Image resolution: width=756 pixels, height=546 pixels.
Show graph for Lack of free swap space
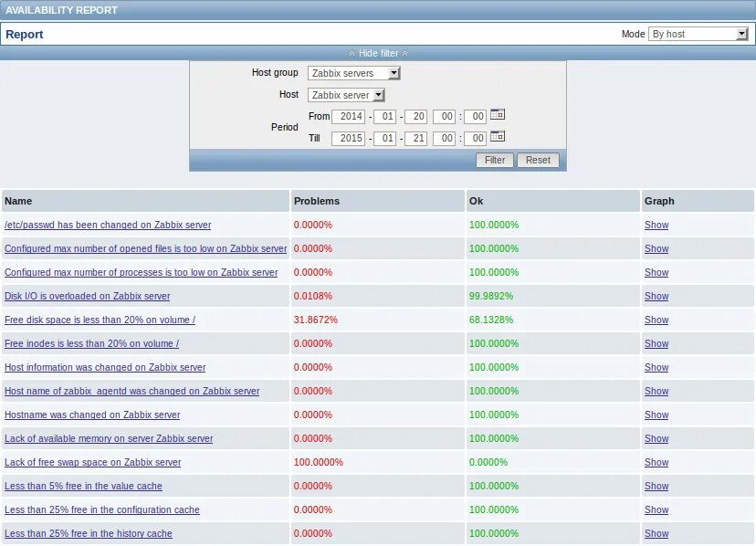[x=656, y=462]
